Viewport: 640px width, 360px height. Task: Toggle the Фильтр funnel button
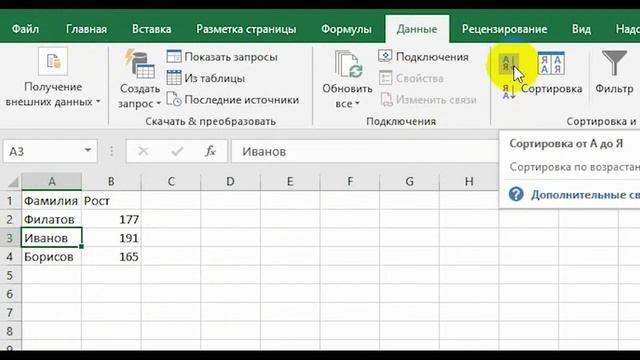[614, 73]
